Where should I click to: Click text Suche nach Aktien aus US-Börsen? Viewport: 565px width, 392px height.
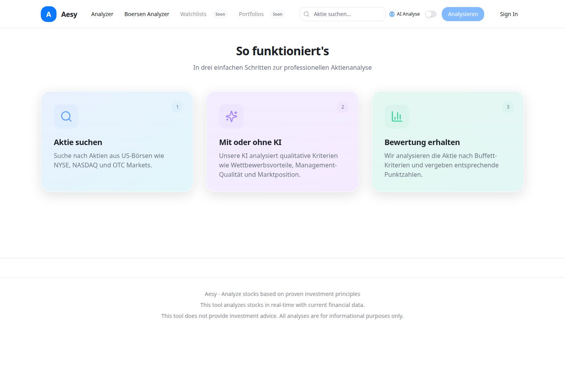pos(109,160)
